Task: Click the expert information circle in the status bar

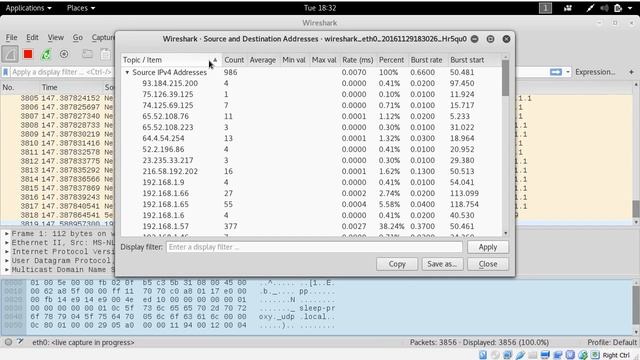Action: coord(8,342)
